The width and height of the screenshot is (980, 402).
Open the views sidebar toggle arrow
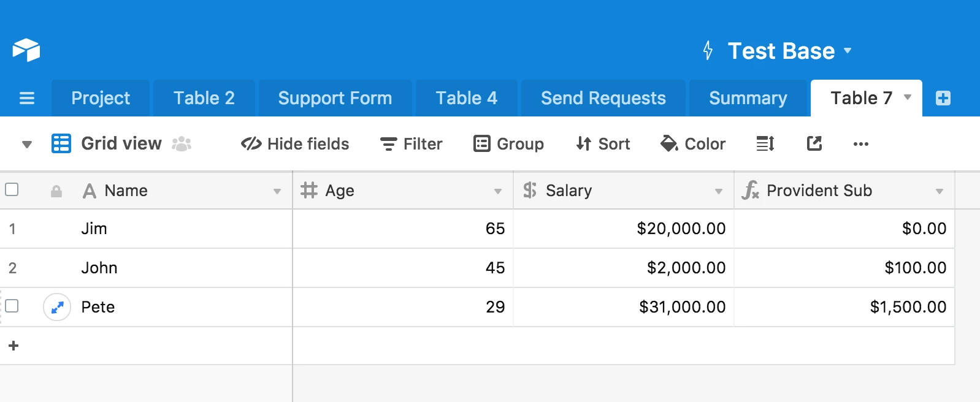click(x=26, y=145)
